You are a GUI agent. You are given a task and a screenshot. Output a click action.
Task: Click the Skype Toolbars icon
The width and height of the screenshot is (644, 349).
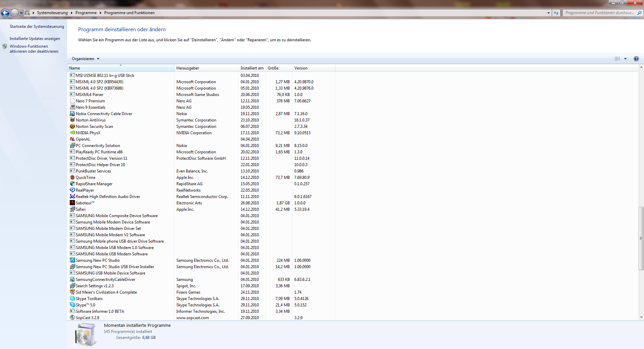[x=72, y=299]
